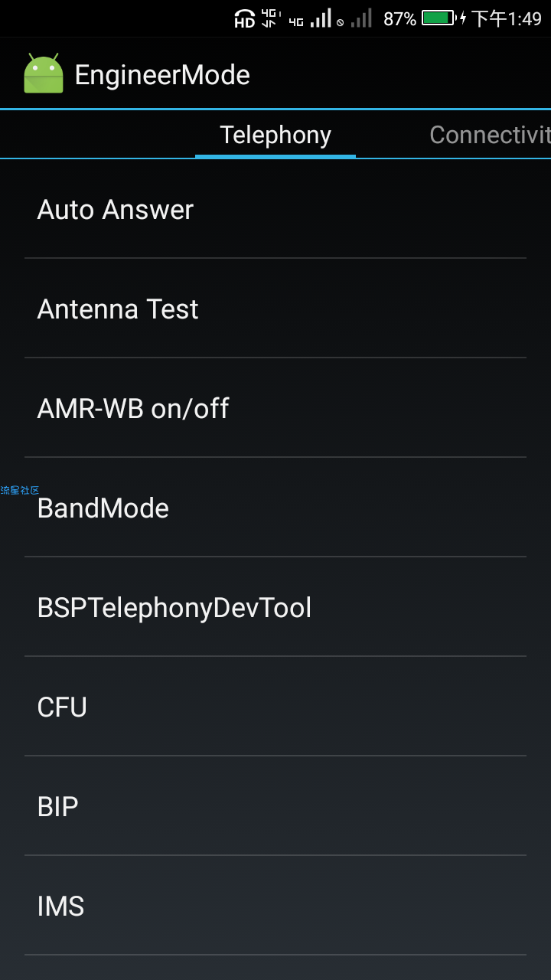
Task: Open the Auto Answer option
Action: pyautogui.click(x=275, y=209)
